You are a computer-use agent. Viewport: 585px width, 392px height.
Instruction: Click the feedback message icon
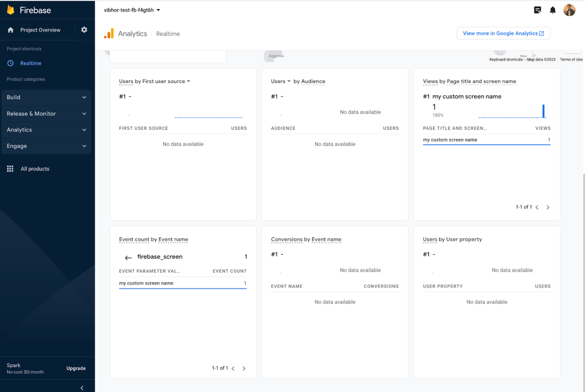[x=538, y=10]
